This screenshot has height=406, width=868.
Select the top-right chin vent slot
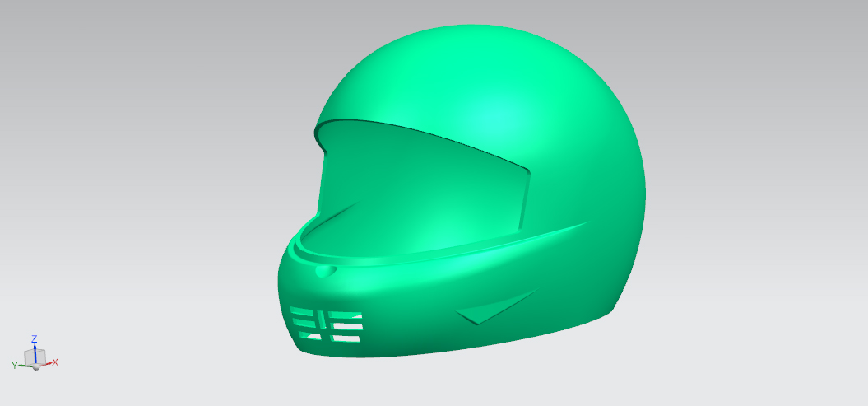point(347,314)
